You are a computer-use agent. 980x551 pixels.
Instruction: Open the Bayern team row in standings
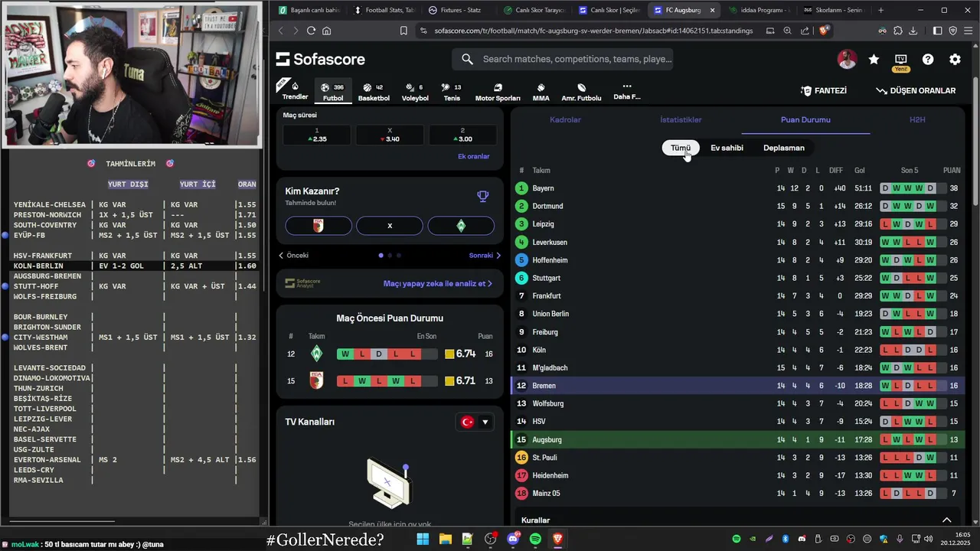(x=737, y=188)
